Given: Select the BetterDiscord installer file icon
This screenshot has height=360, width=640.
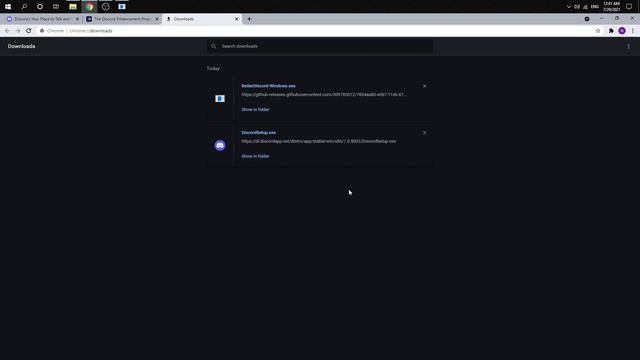Looking at the screenshot, I should click(220, 98).
